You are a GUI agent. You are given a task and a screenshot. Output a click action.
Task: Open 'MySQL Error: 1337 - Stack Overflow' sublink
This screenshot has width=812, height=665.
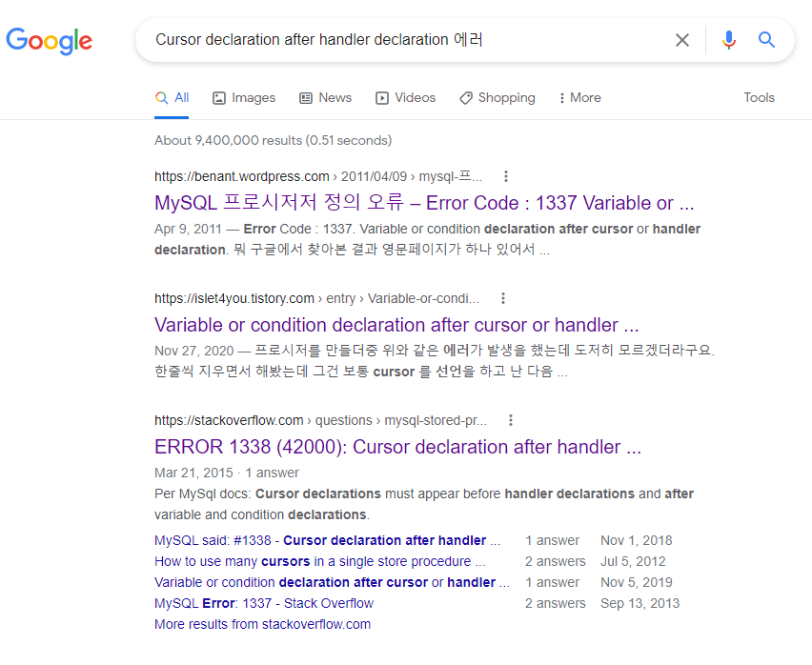click(x=264, y=603)
